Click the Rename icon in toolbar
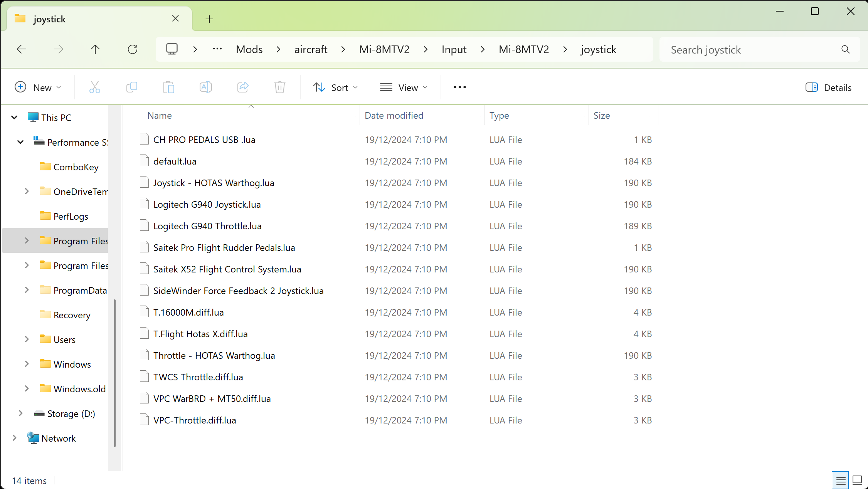This screenshot has height=489, width=868. click(x=206, y=87)
